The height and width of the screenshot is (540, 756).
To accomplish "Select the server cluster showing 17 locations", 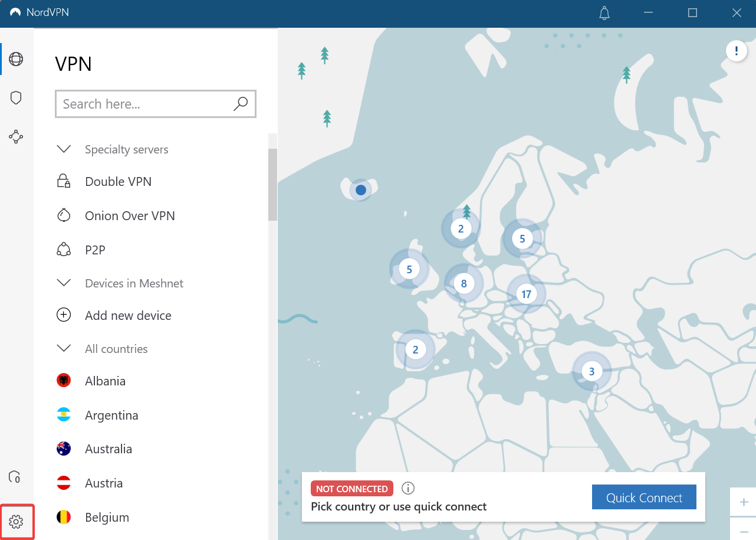I will click(x=526, y=293).
